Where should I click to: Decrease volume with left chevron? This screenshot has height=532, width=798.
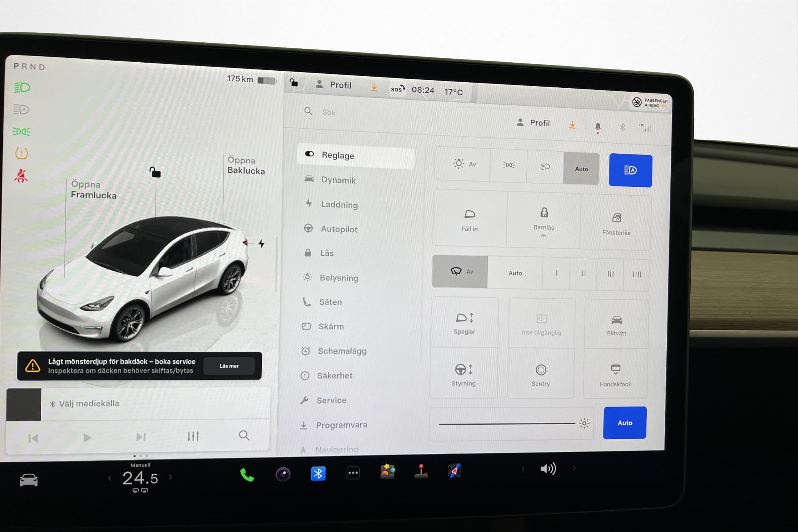(x=523, y=469)
